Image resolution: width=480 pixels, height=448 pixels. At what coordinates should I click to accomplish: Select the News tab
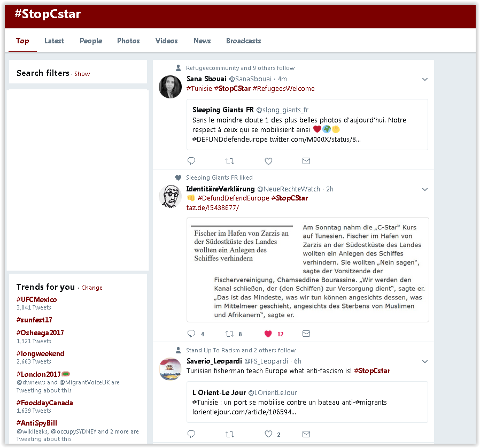coord(202,41)
